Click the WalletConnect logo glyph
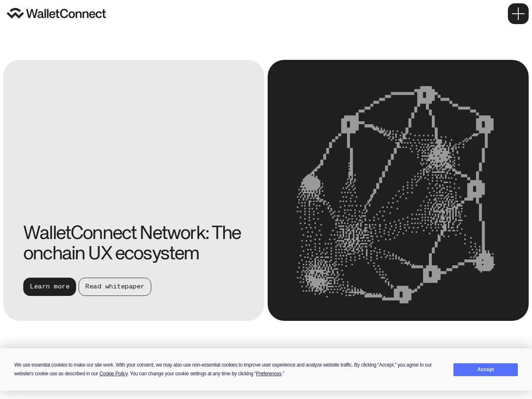This screenshot has height=399, width=532. point(15,13)
